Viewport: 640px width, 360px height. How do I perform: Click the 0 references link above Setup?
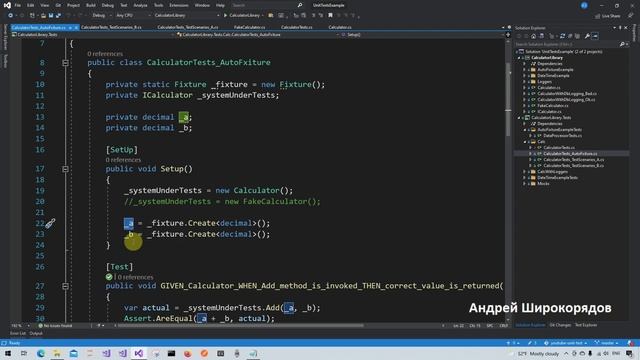pos(123,160)
